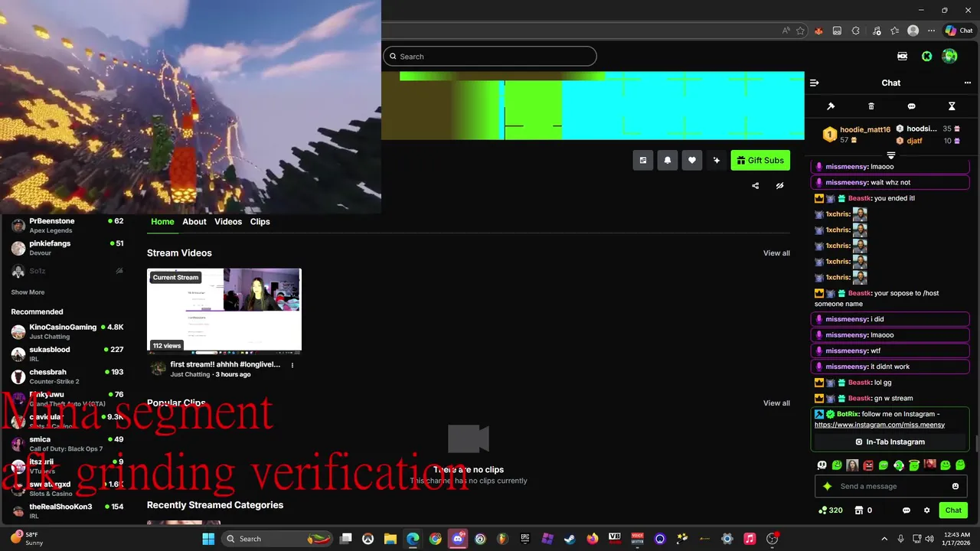Click the stream camera icon in Kick header
980x551 pixels.
[x=902, y=56]
